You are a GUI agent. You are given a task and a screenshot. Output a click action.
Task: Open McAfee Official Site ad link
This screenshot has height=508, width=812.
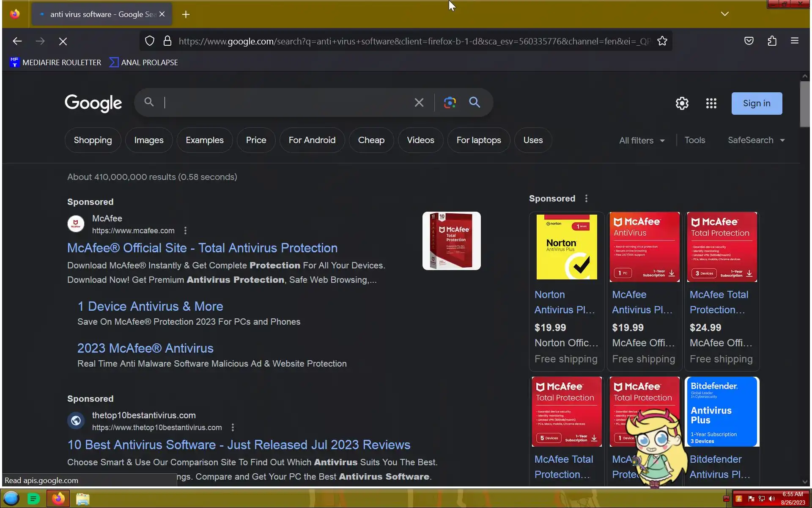202,248
